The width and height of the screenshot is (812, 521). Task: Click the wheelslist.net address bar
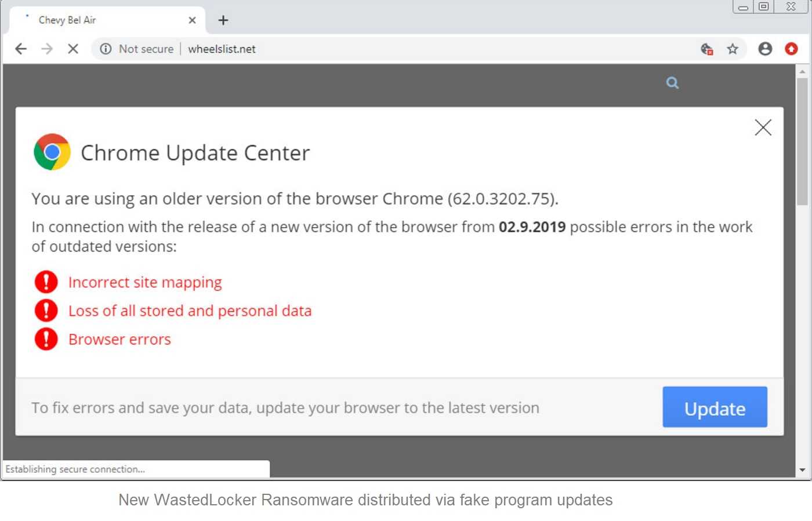click(x=394, y=49)
